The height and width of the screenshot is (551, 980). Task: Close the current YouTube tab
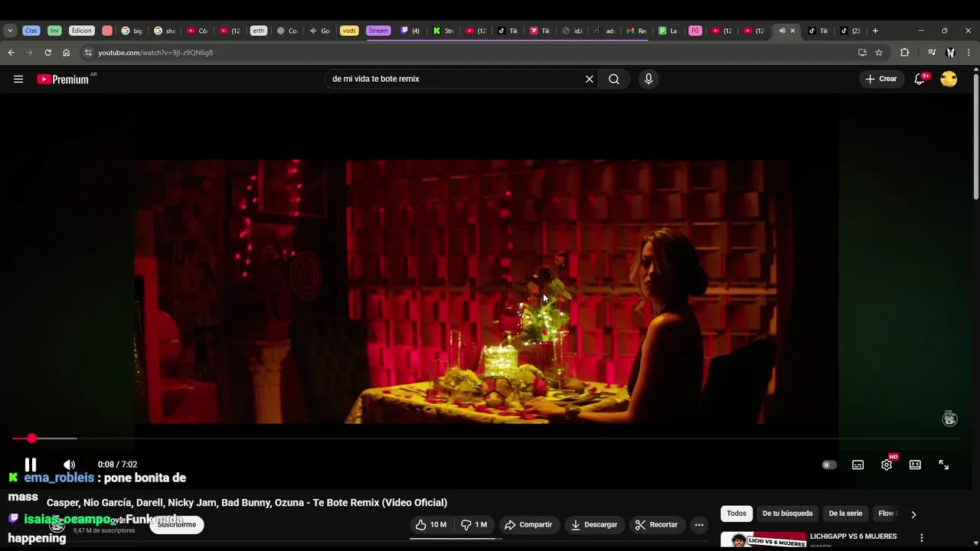[792, 31]
